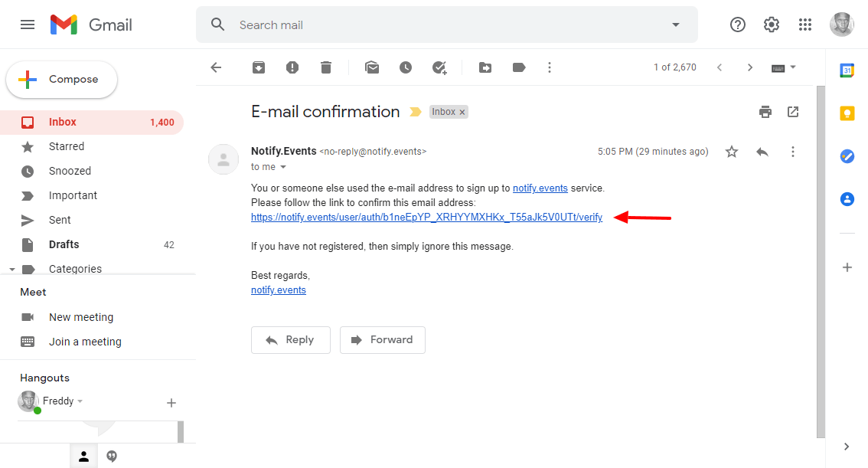Viewport: 868px width, 468px height.
Task: Follow the email verification link
Action: [426, 217]
